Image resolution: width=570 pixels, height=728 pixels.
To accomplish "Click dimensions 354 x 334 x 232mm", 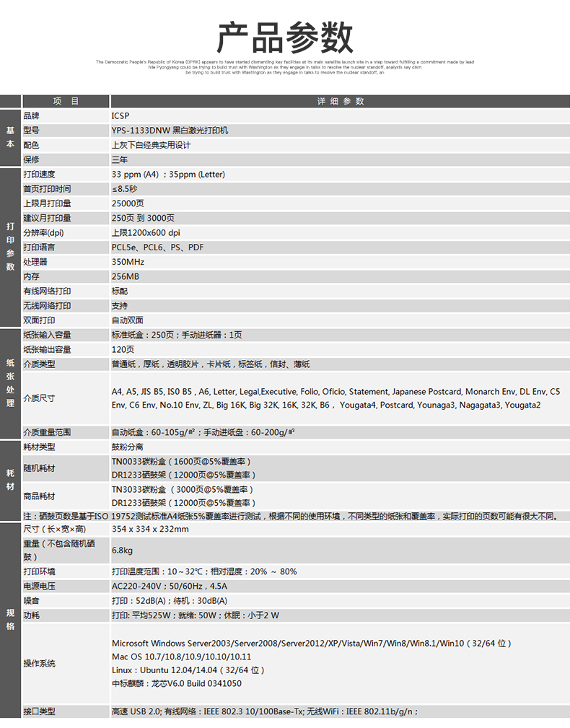I will [150, 530].
